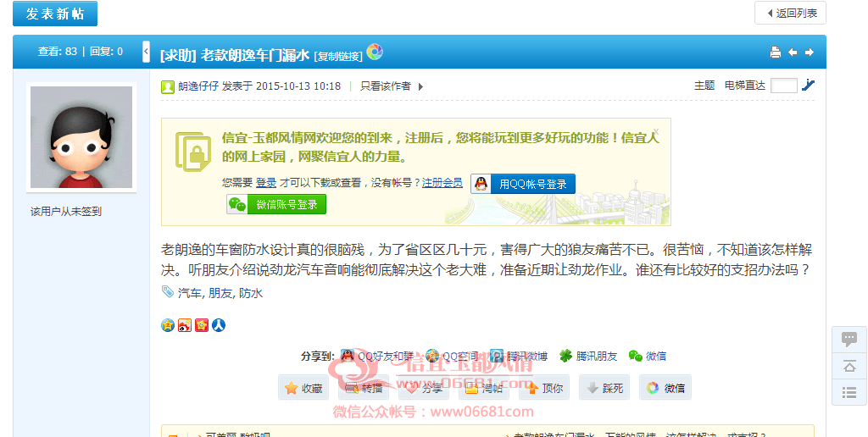This screenshot has width=868, height=437.
Task: Share to 微信 in the 分享到 row
Action: (648, 357)
